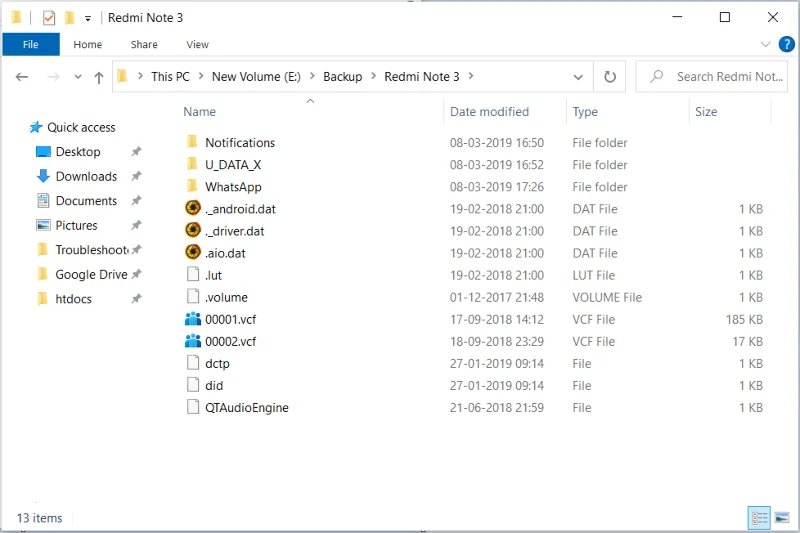
Task: Switch to the View ribbon tab
Action: coord(197,44)
